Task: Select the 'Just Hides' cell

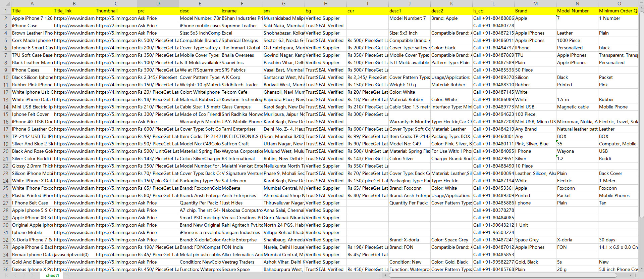Action: 242,203
